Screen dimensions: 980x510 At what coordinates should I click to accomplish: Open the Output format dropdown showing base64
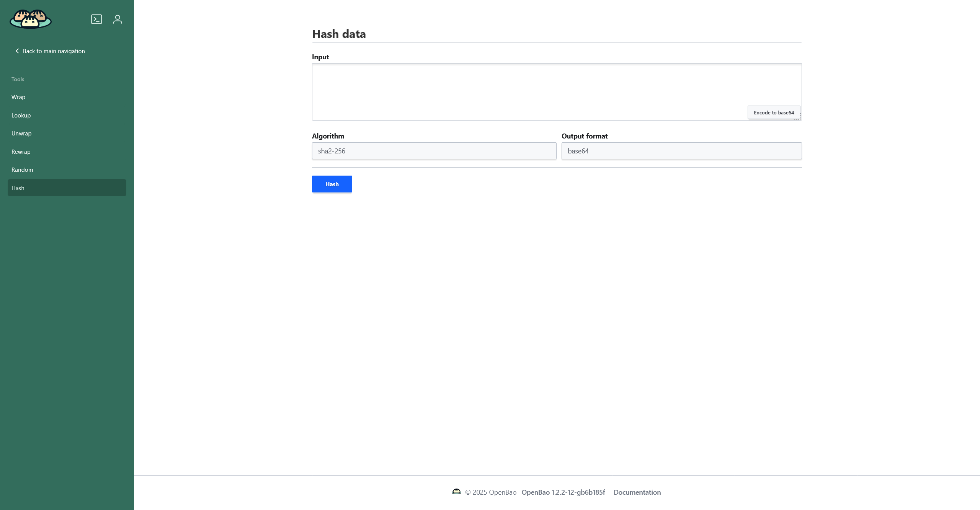point(681,151)
